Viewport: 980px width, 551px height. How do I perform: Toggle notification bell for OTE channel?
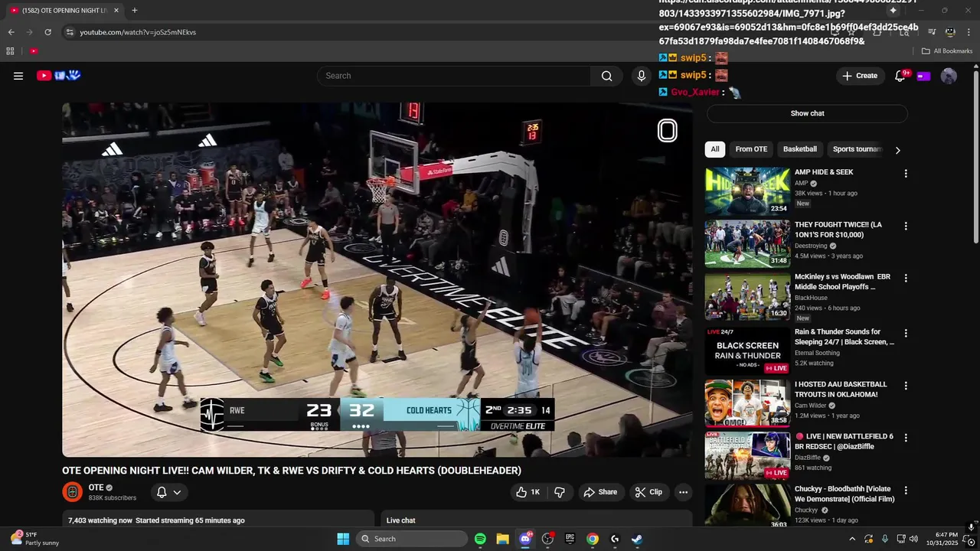coord(162,492)
